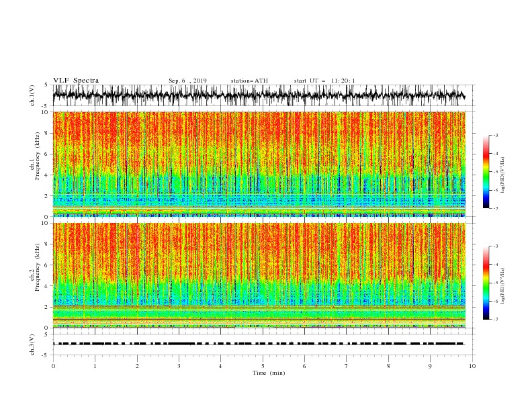Click the "5" tick on ch.1(V) axis
The image size is (532, 411).
tap(46, 85)
